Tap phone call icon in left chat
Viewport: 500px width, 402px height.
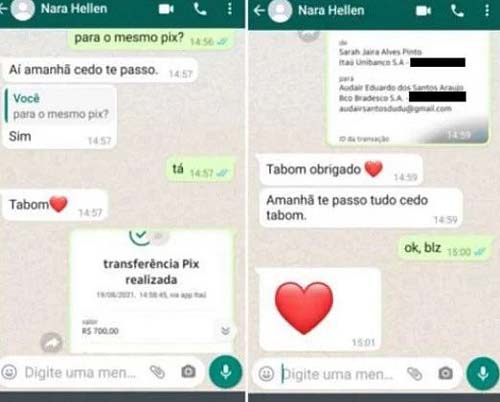pyautogui.click(x=200, y=9)
